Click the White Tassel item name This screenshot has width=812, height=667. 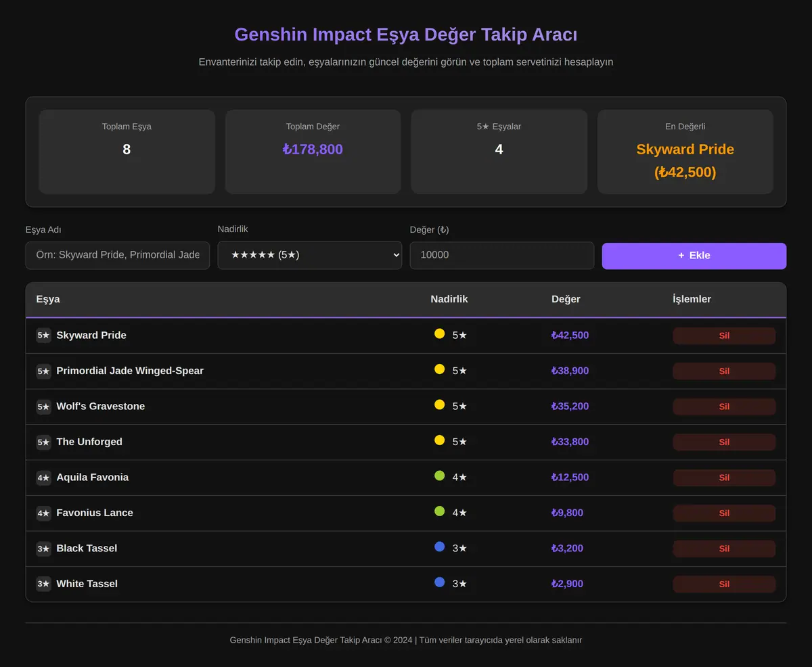(87, 584)
